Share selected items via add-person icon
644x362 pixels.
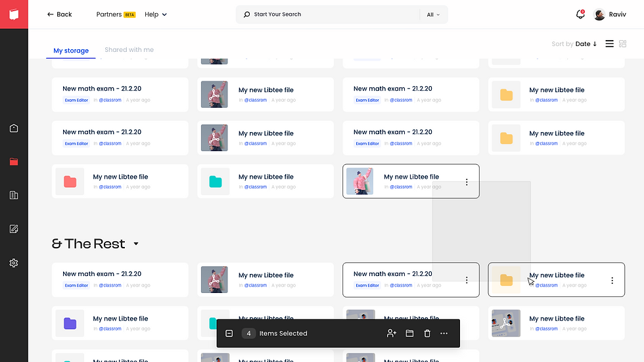(x=392, y=333)
